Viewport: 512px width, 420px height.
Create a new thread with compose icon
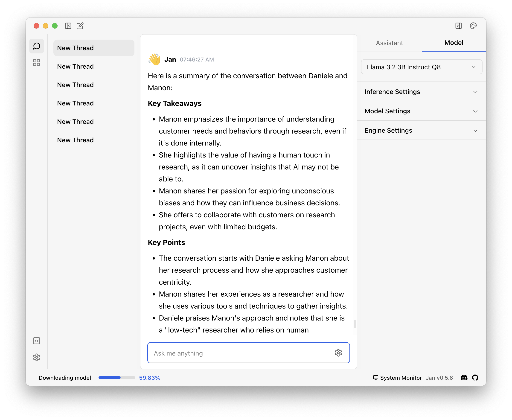80,26
